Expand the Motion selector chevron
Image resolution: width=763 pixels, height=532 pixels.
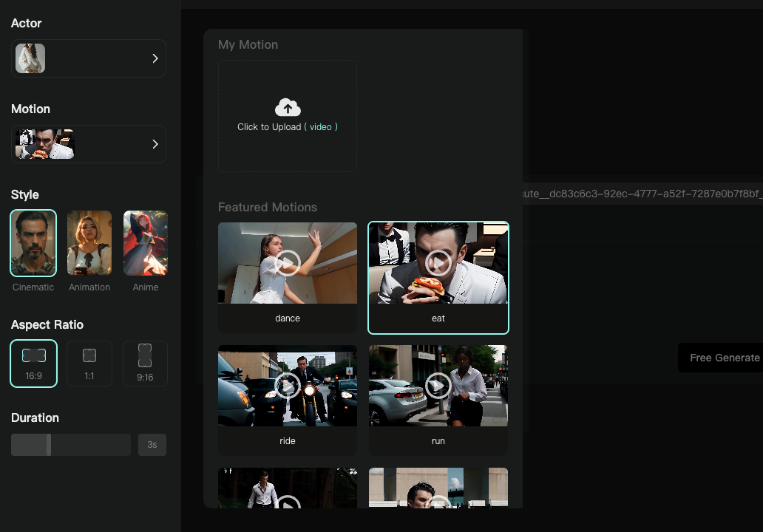[155, 144]
